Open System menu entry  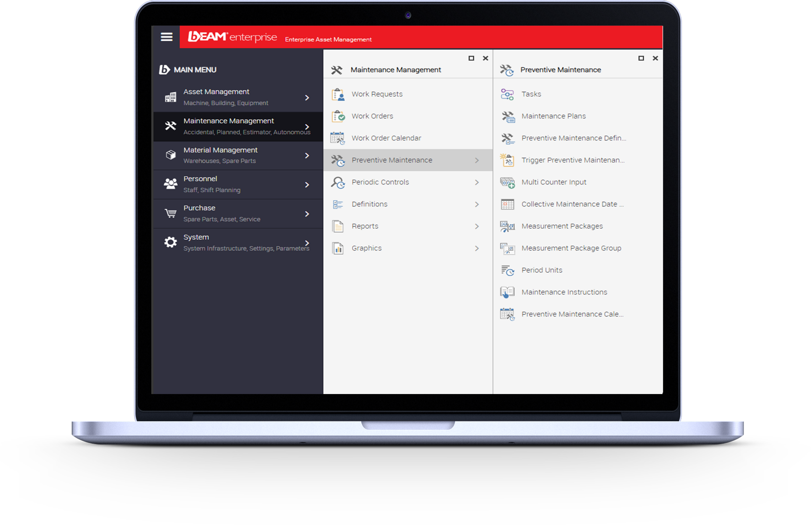coord(238,243)
